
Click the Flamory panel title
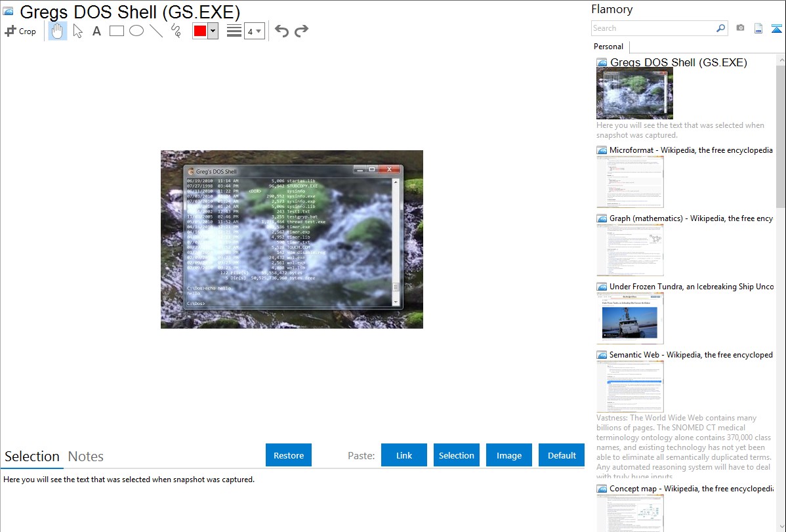pos(611,9)
